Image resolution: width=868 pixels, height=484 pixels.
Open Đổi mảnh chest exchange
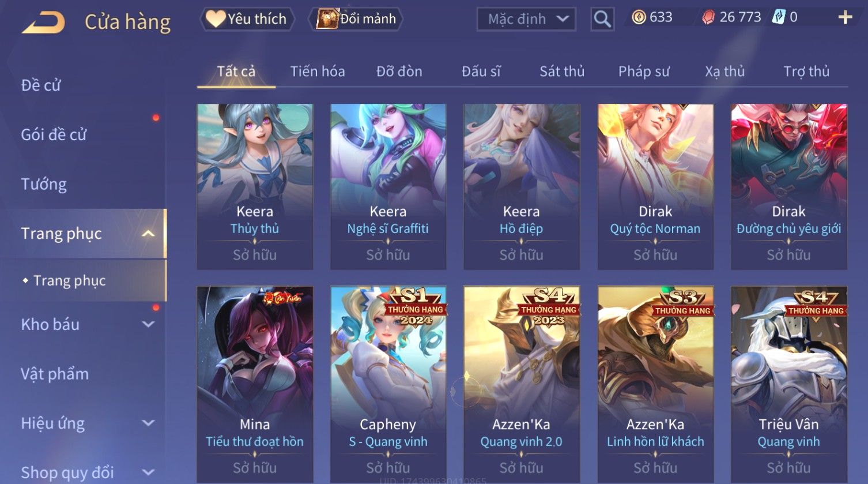[x=356, y=19]
